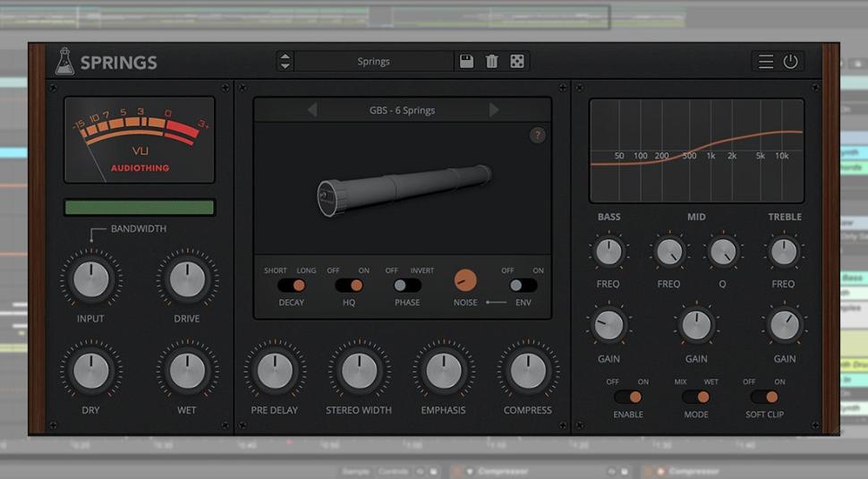The image size is (868, 479).
Task: Toggle the plugin power bypass icon
Action: click(x=790, y=62)
